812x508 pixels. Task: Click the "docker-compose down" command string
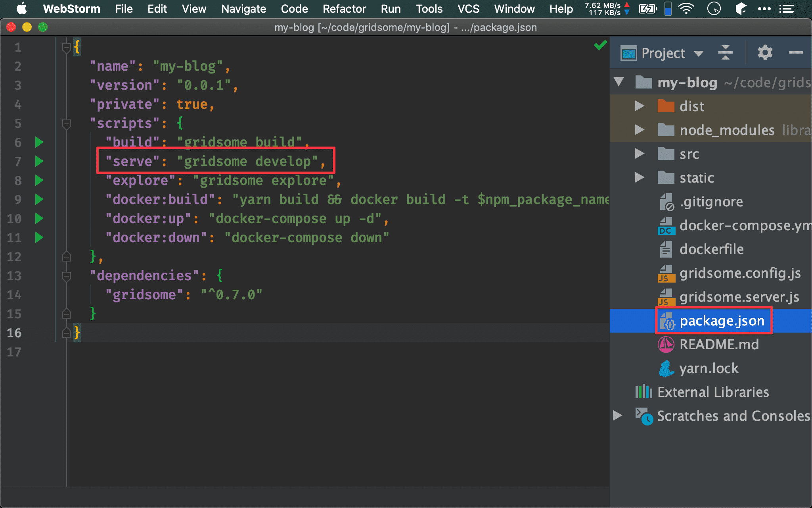[306, 237]
